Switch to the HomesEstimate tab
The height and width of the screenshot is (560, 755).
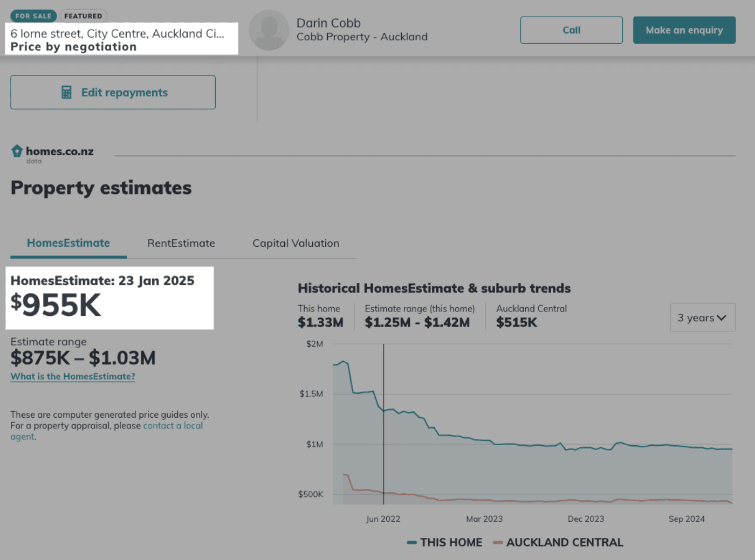[68, 243]
